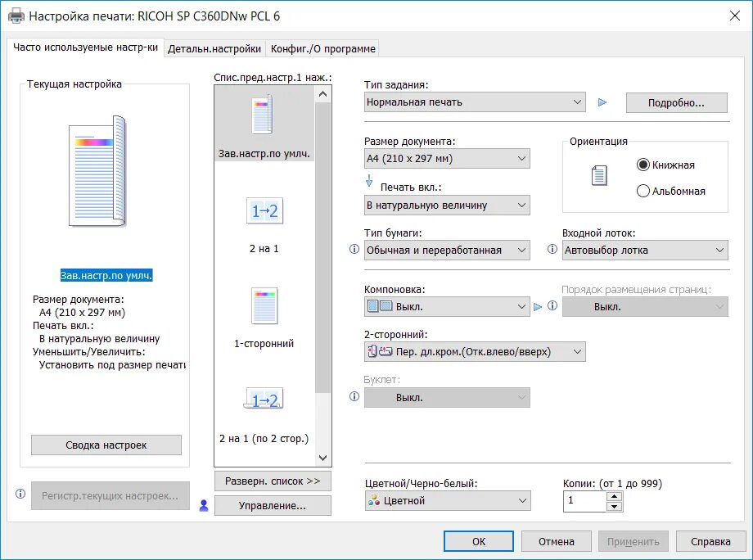
Task: Select Альбомная orientation
Action: pyautogui.click(x=670, y=191)
